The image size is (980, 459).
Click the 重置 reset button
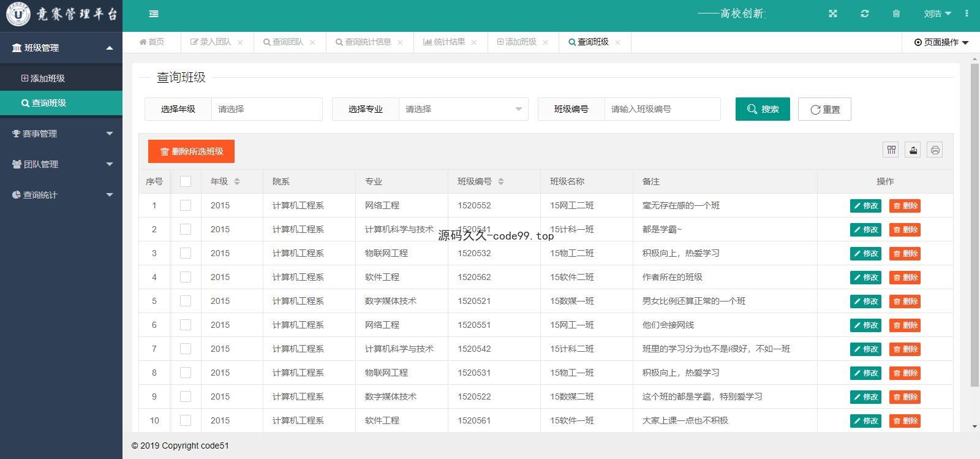point(824,109)
